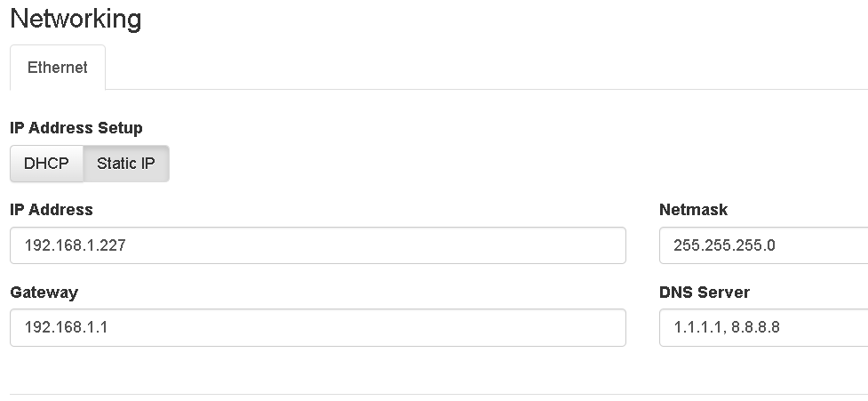
Task: Click blank space inside IP Address field
Action: tap(377, 245)
